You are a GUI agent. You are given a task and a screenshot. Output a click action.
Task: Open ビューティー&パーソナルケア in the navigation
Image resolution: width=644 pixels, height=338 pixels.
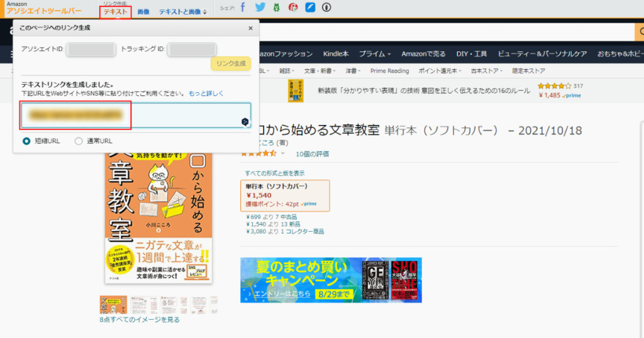coord(542,54)
